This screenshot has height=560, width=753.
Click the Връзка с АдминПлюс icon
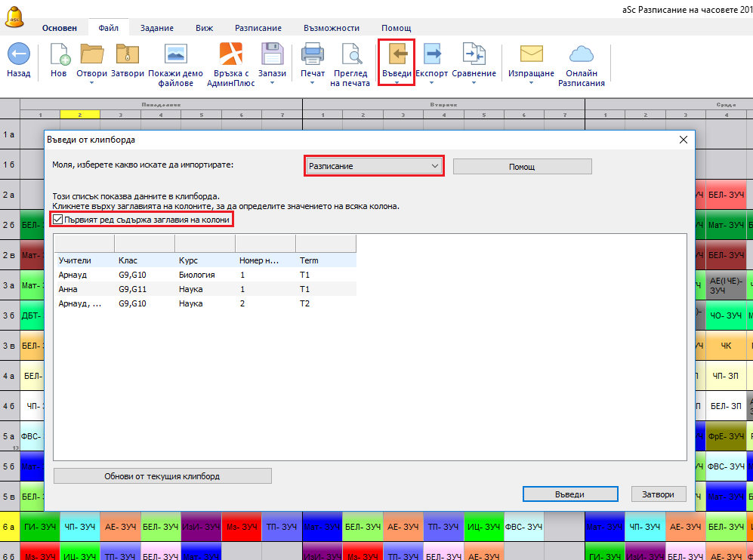(x=230, y=54)
